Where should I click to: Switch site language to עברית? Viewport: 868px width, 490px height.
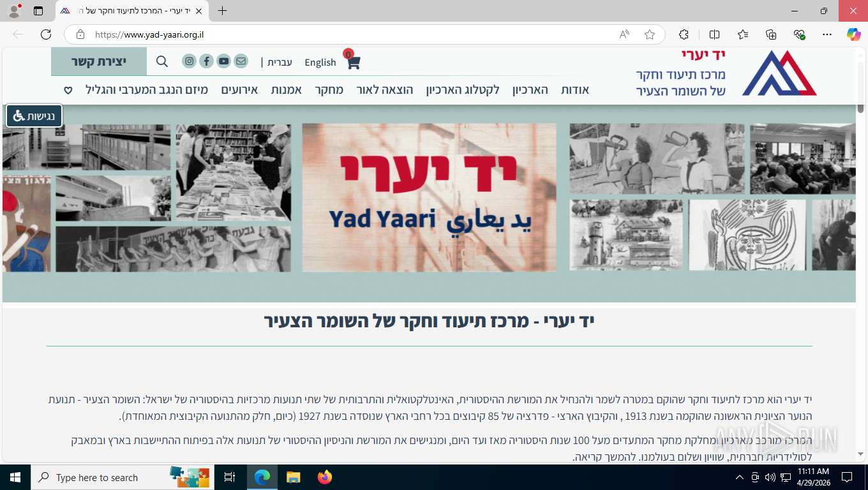(280, 62)
